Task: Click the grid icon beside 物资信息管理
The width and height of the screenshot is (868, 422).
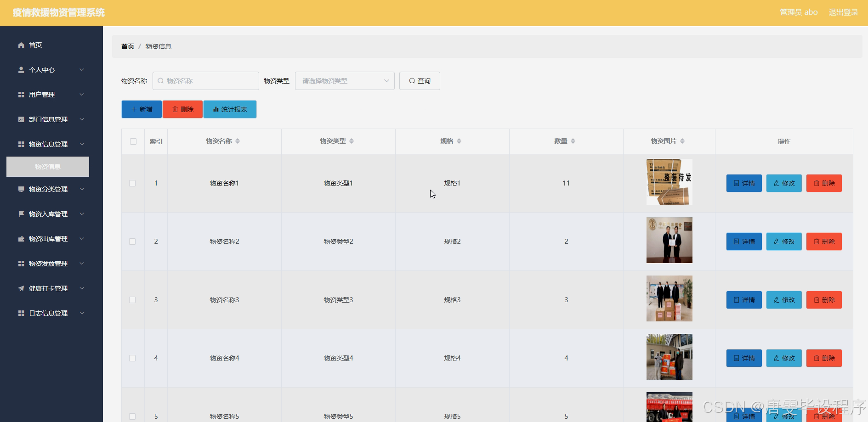Action: click(x=21, y=144)
